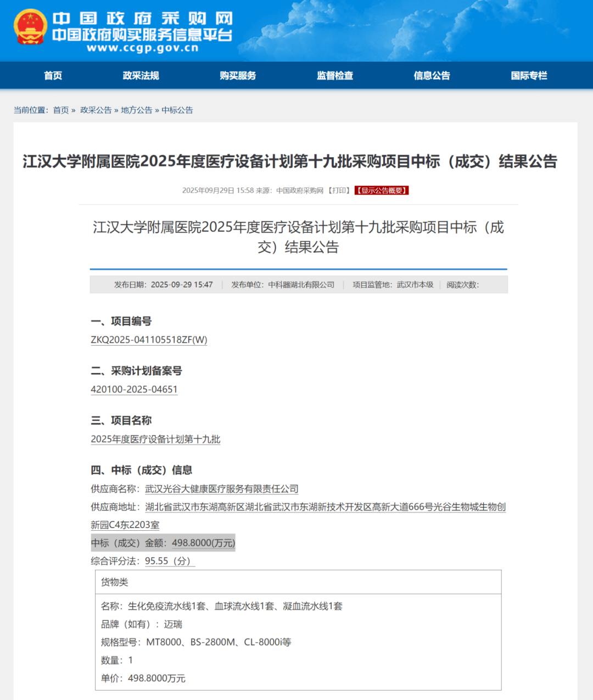593x700 pixels.
Task: Click the supplier name 武汉光谷大健康医疗服务有限责任公司
Action: pos(221,488)
